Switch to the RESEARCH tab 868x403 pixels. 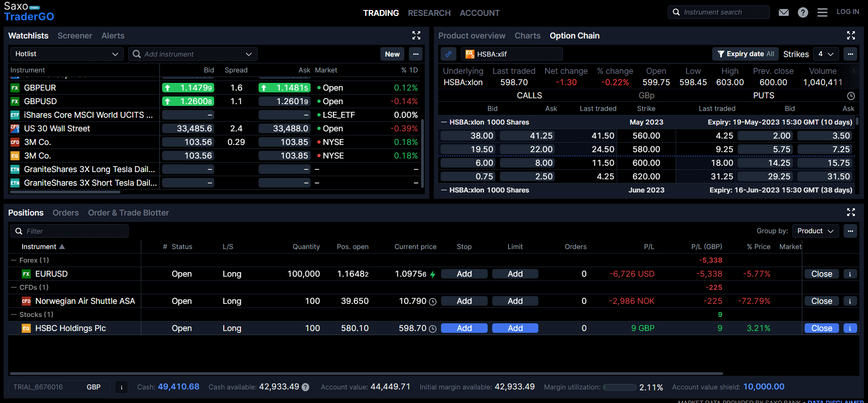[429, 13]
